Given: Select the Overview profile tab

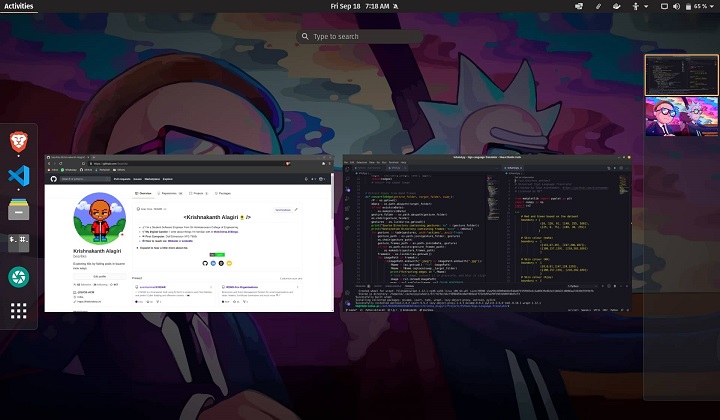Looking at the screenshot, I should [143, 194].
